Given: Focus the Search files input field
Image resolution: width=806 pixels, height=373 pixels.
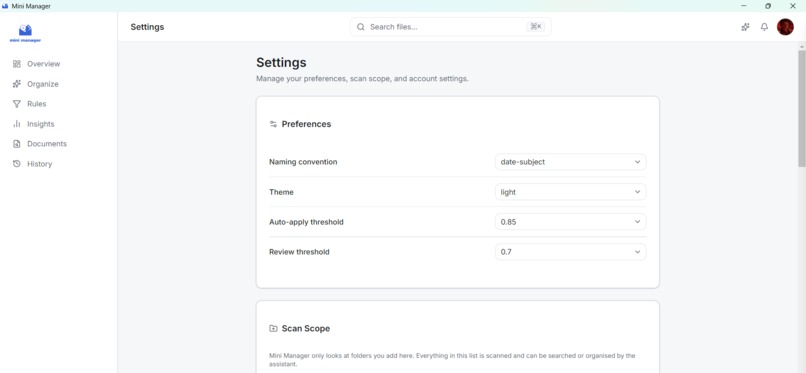Looking at the screenshot, I should (450, 27).
